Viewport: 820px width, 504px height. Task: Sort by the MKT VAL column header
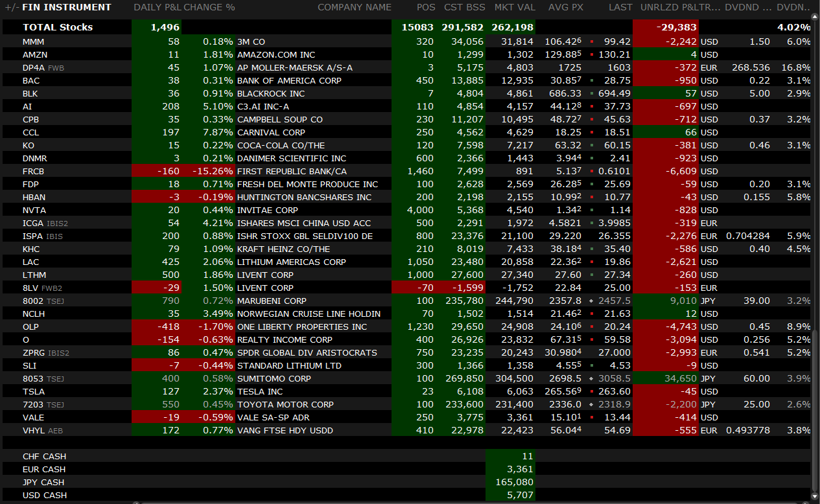click(514, 7)
